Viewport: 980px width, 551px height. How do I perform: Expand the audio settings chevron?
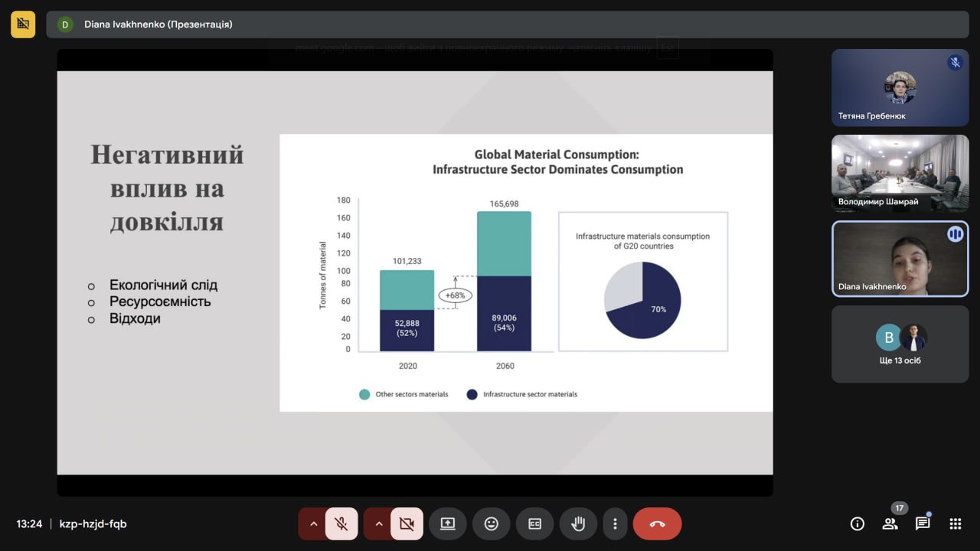312,524
